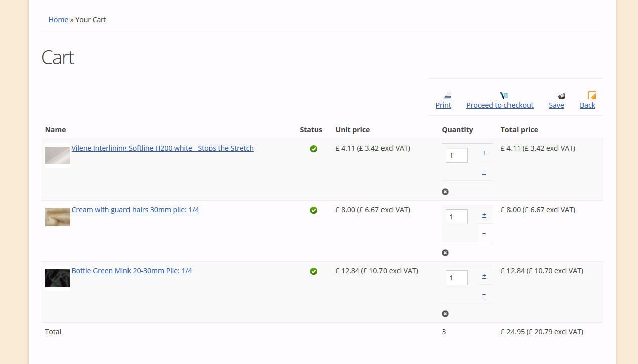638x364 pixels.
Task: Open the Home breadcrumb link
Action: coord(58,20)
